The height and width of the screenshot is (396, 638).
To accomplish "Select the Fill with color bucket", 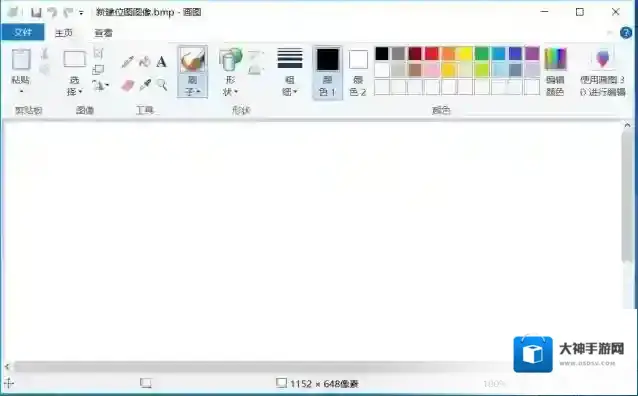I will point(144,61).
